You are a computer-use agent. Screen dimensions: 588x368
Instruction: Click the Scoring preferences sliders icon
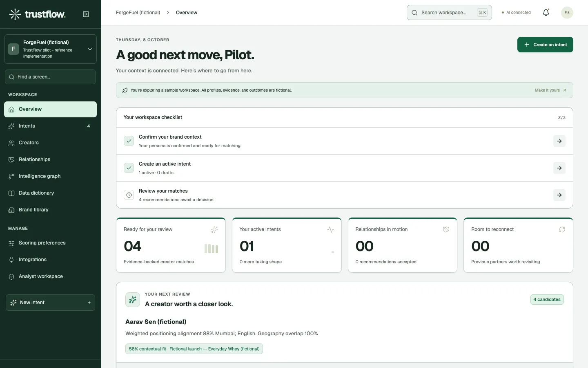(x=11, y=243)
